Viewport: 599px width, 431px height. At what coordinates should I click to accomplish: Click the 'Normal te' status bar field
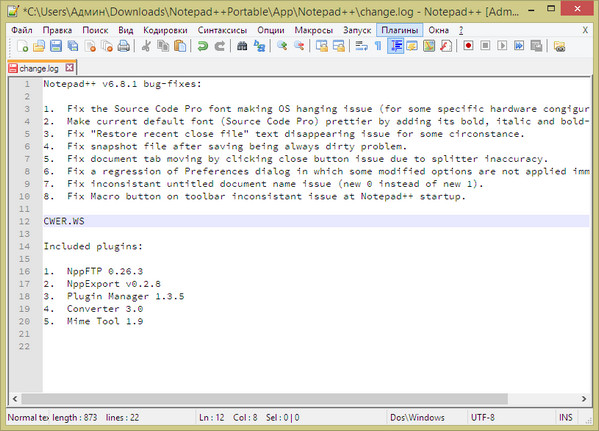pyautogui.click(x=28, y=418)
